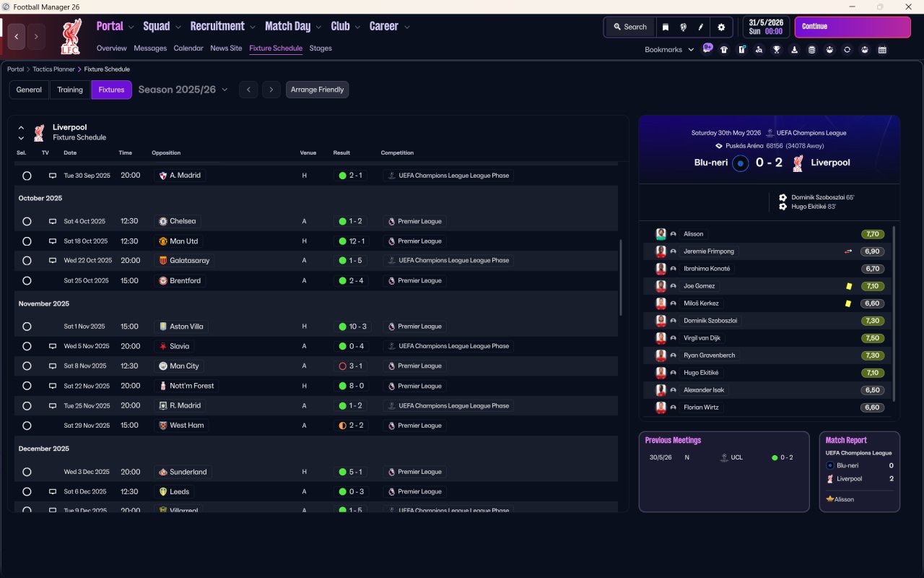Image resolution: width=924 pixels, height=578 pixels.
Task: Expand the Squad menu chevron
Action: [177, 27]
